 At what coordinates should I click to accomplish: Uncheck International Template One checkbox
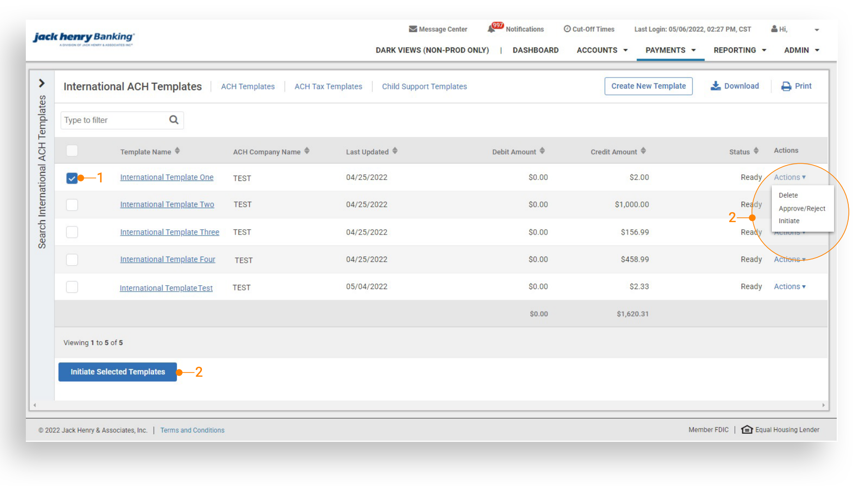[x=72, y=178]
